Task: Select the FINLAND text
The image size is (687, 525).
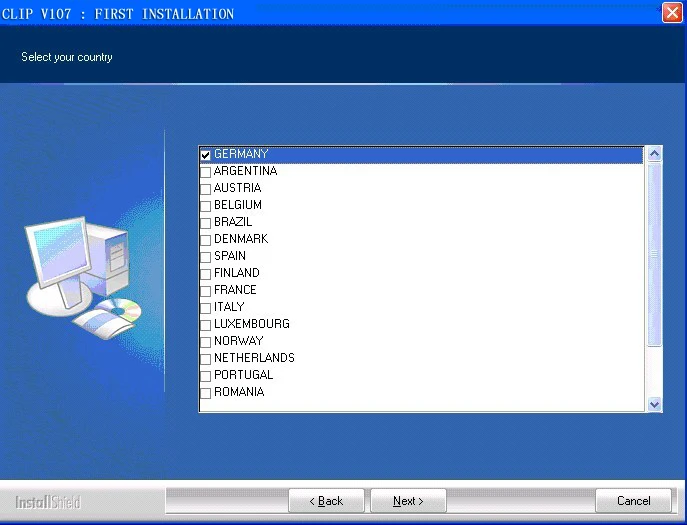Action: [237, 273]
